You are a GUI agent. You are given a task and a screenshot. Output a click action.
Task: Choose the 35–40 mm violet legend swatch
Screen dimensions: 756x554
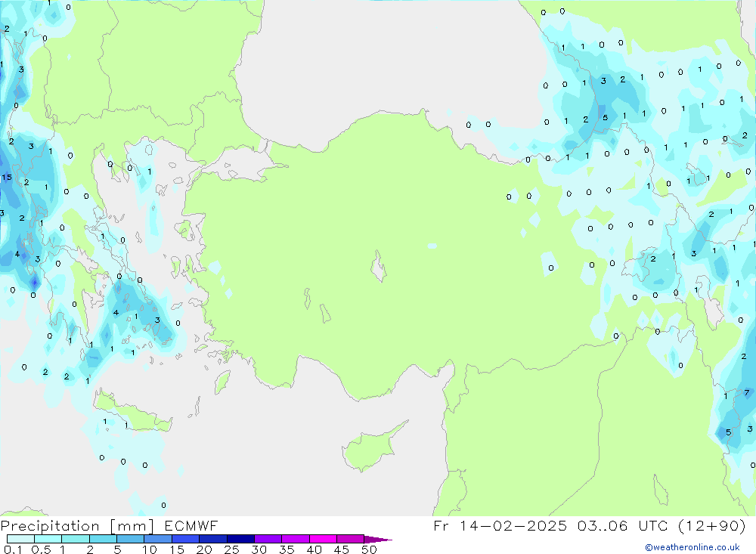296,539
